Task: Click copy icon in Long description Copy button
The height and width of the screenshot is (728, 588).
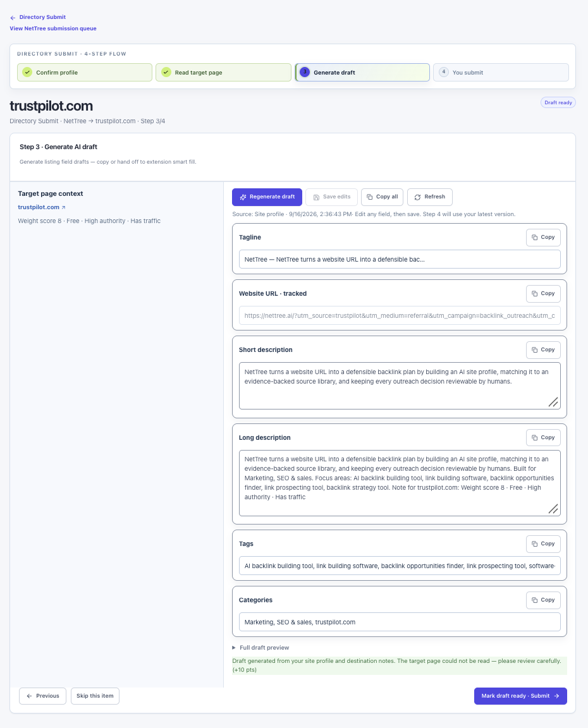Action: click(535, 437)
